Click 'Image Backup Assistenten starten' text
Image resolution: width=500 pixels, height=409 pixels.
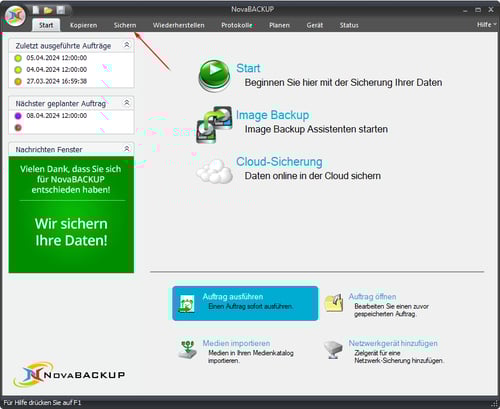[x=316, y=129]
